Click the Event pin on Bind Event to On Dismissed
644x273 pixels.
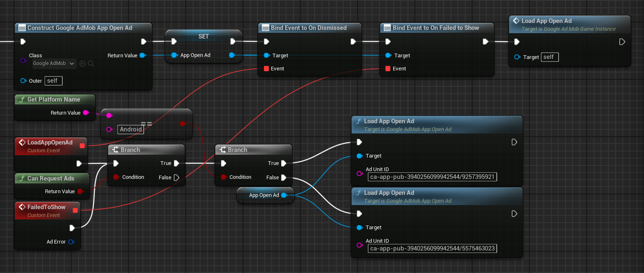pos(267,69)
